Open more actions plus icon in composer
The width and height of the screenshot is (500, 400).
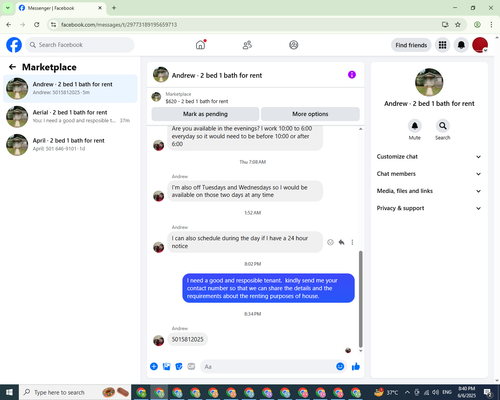(154, 367)
